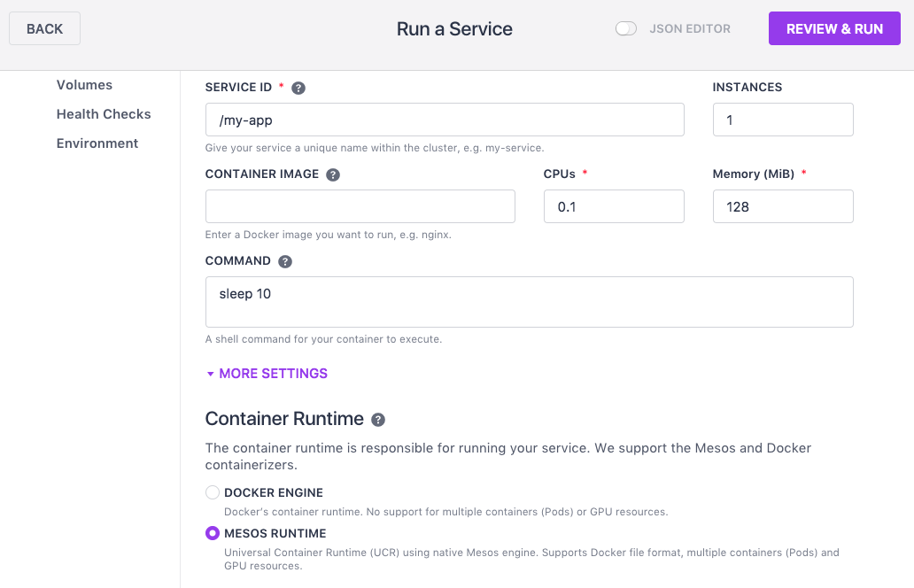Click the Run a Service title
914x588 pixels.
pos(454,29)
